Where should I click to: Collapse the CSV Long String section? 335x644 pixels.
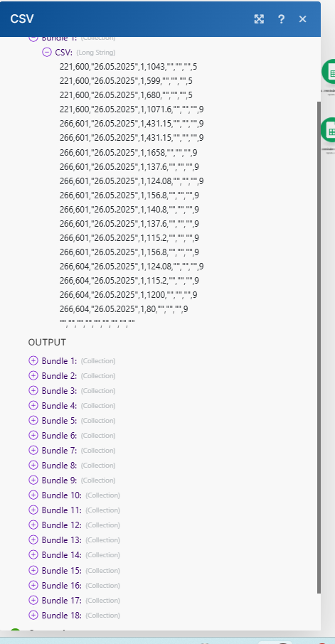coord(47,52)
